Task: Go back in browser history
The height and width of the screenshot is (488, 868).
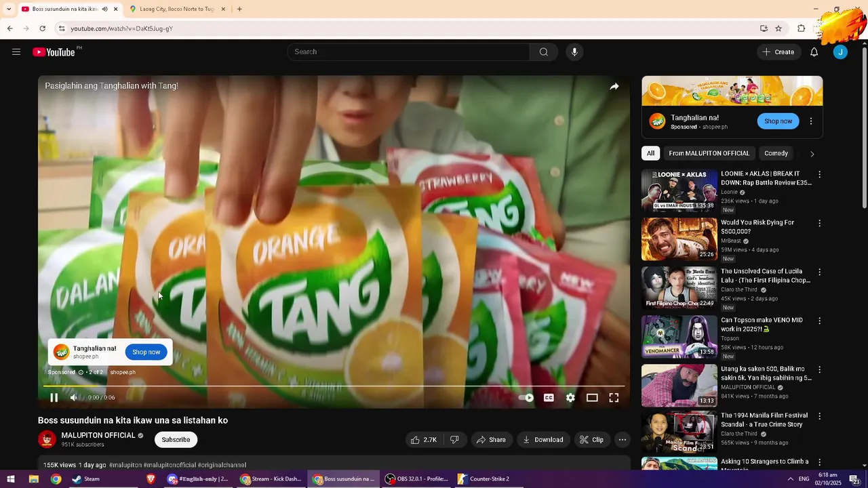Action: pos(9,28)
